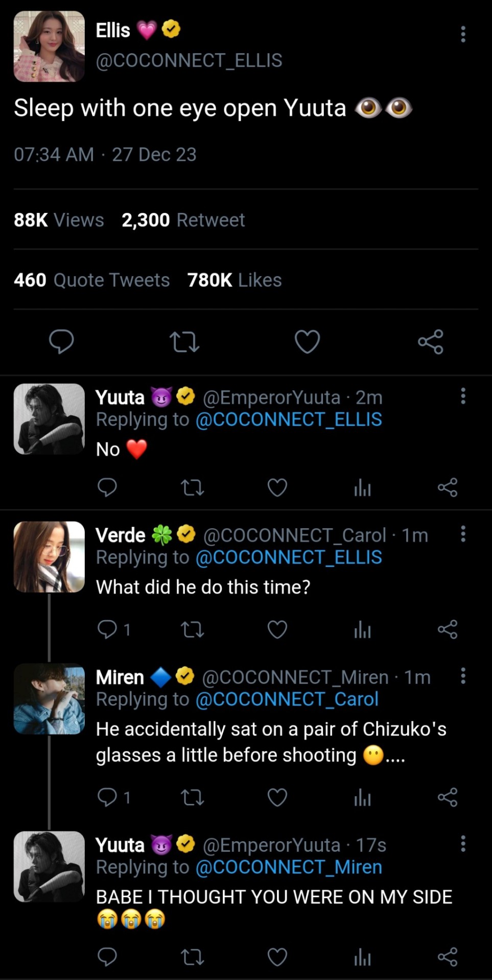This screenshot has width=492, height=980.
Task: Open @COCONNECT_ELLIS mention in Yuuta's reply
Action: [x=289, y=420]
